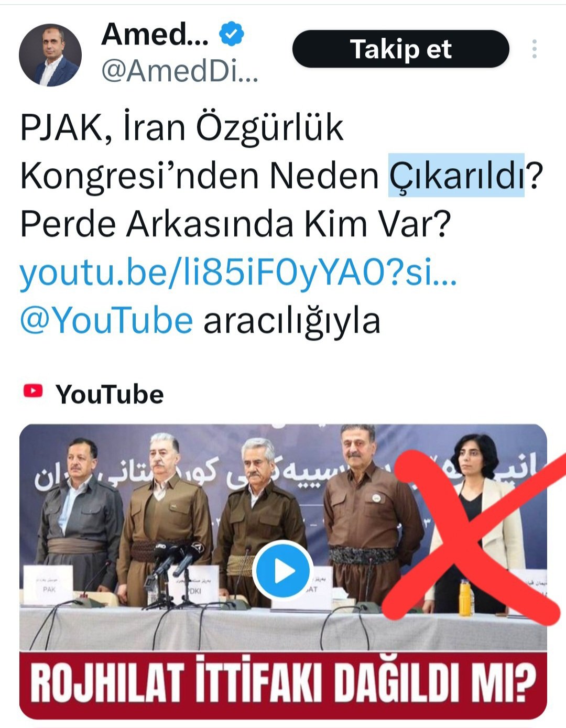
Task: Open the tweet author's profile photo
Action: (50, 55)
